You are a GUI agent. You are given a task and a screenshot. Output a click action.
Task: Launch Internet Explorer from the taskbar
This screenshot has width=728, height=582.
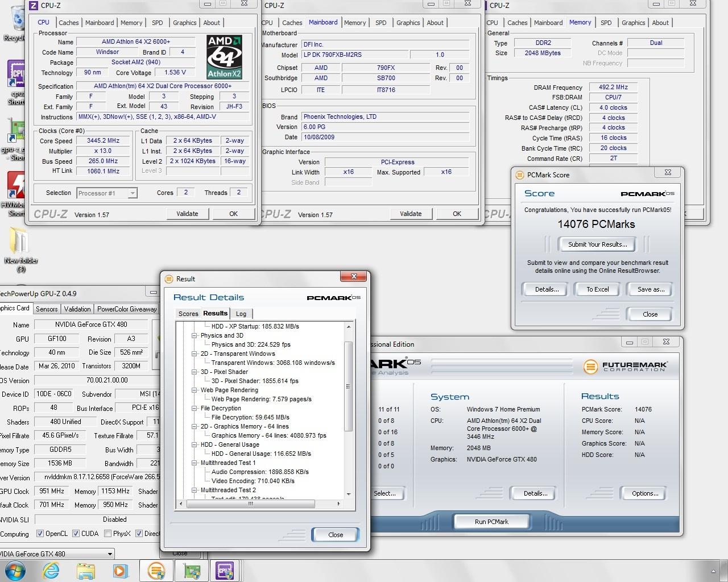[51, 570]
